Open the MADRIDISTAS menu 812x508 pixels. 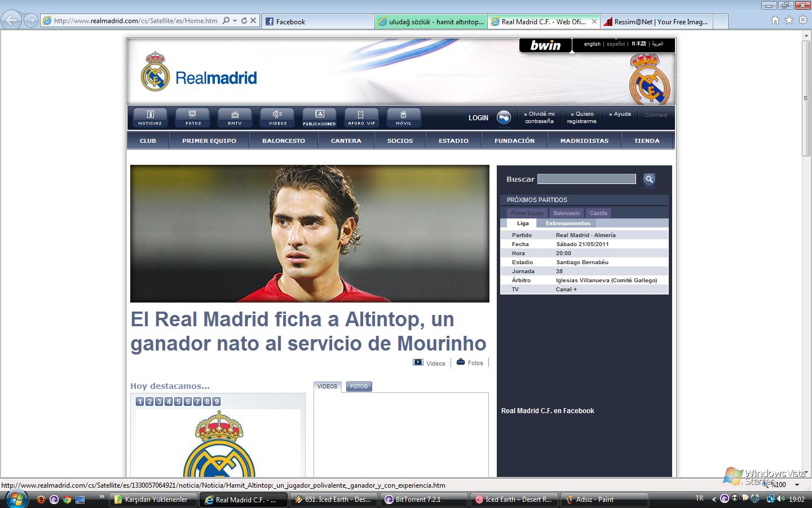pyautogui.click(x=584, y=141)
